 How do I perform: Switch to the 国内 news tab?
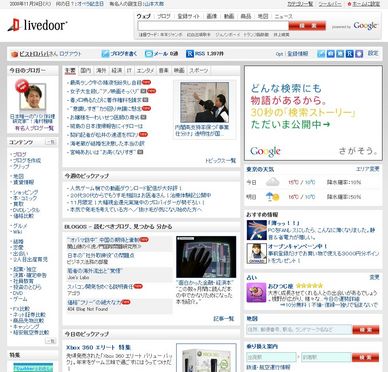coord(86,71)
